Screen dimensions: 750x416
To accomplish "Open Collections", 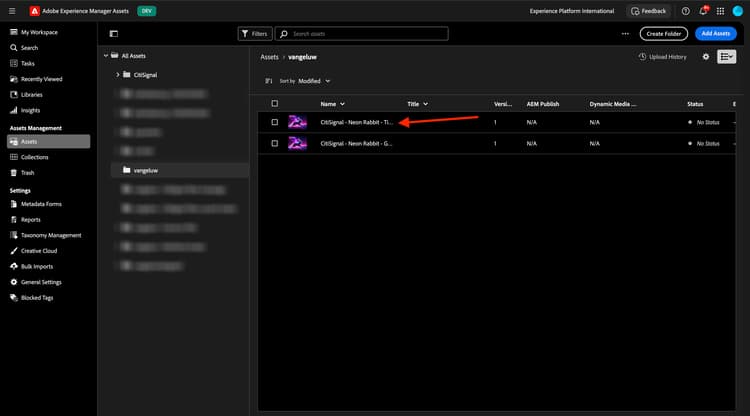I will pyautogui.click(x=34, y=157).
